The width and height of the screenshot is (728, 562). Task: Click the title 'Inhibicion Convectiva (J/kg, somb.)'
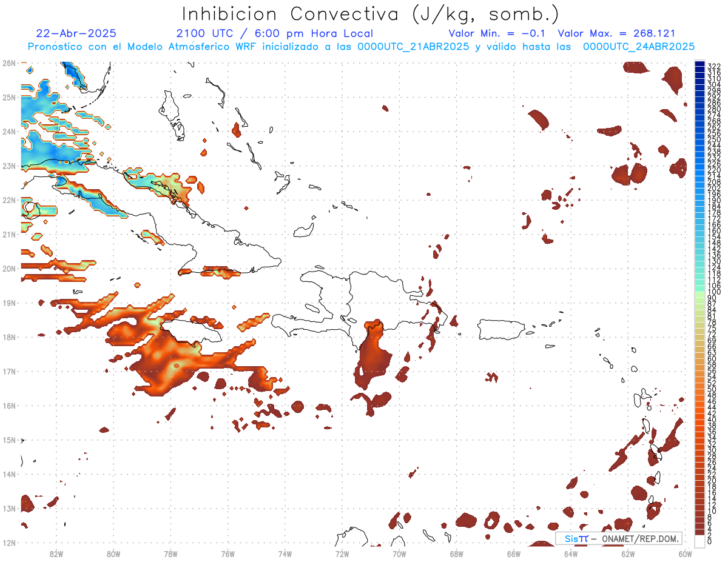pyautogui.click(x=370, y=15)
